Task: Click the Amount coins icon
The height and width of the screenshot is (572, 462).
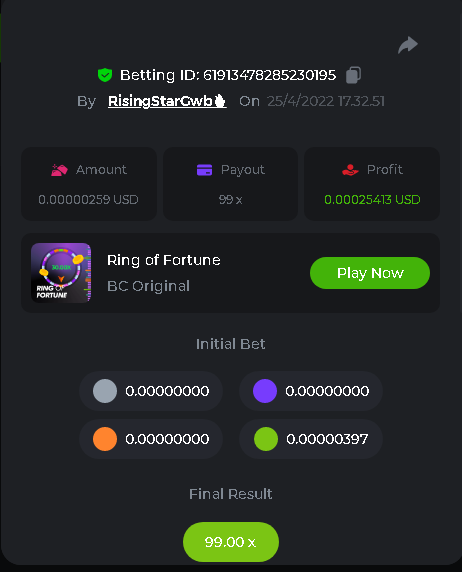Action: [x=59, y=170]
